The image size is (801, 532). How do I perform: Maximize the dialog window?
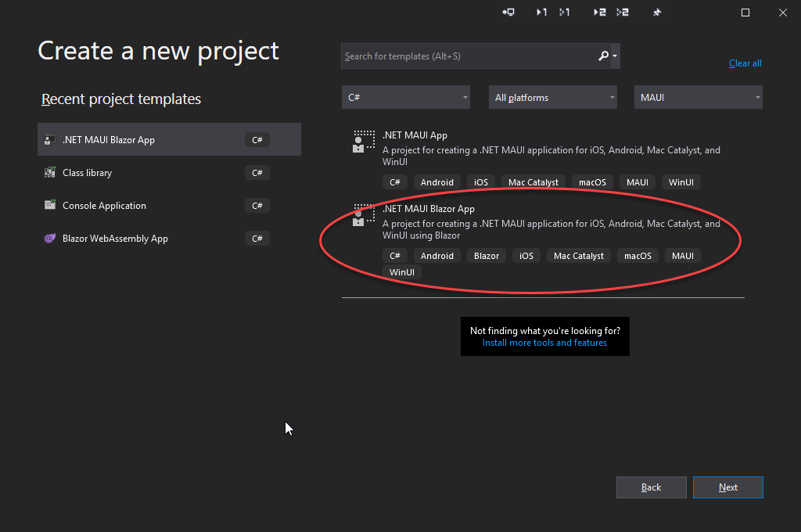[x=745, y=13]
